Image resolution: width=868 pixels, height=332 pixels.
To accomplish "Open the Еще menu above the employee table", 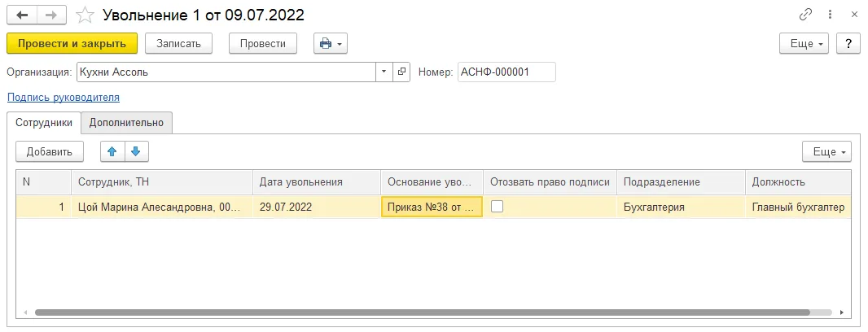I will [826, 151].
